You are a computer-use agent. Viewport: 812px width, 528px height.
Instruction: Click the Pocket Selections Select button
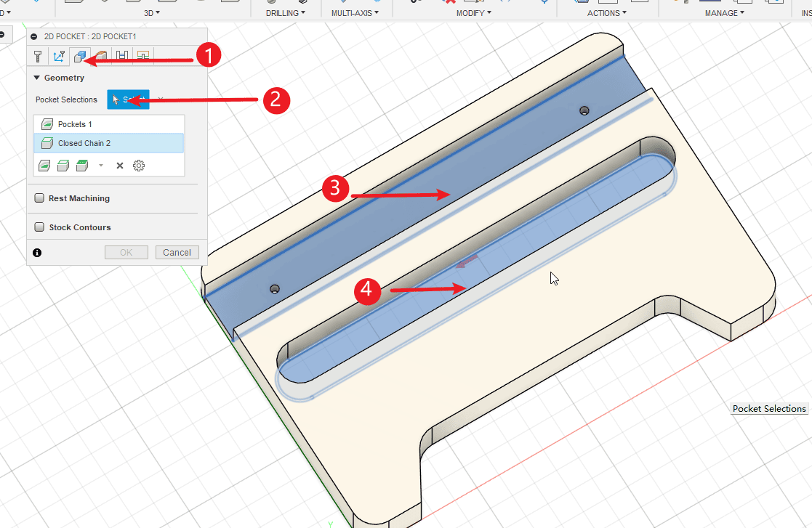128,99
